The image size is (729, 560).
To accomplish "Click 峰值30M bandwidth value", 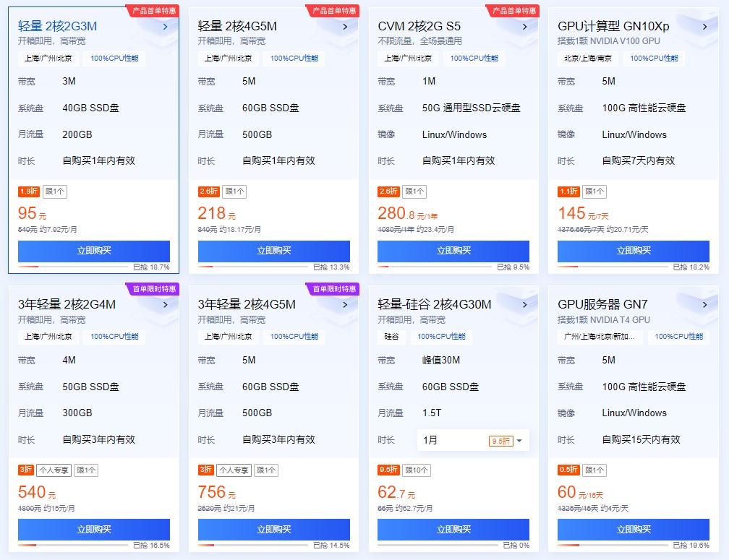I will tap(440, 361).
